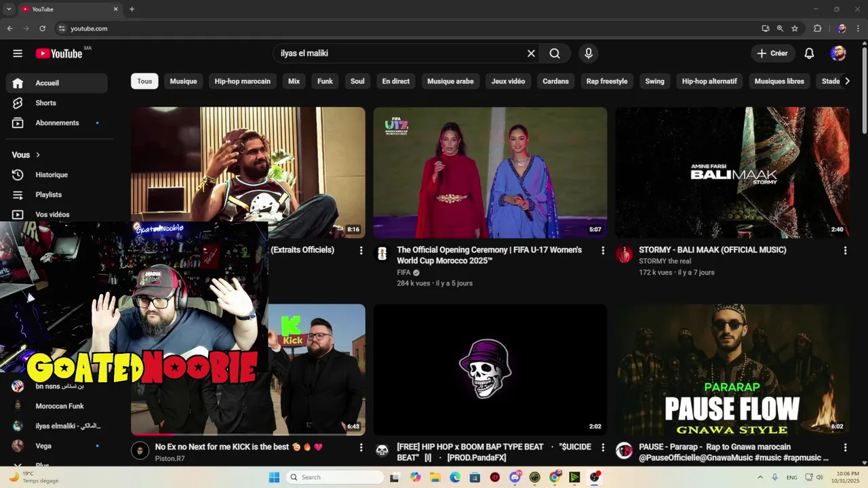Open Microsoft Edge from the taskbar
This screenshot has height=488, width=868.
(455, 477)
